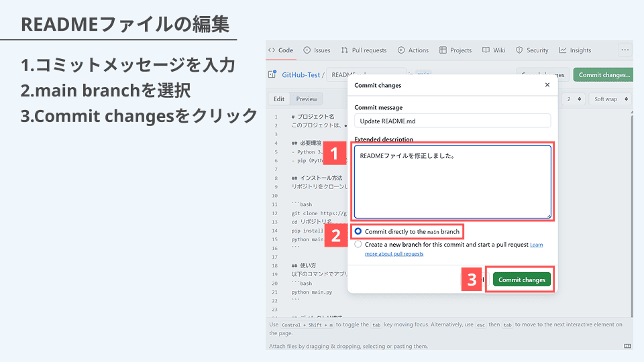The width and height of the screenshot is (644, 362).
Task: Open the Code tab
Action: coord(280,50)
